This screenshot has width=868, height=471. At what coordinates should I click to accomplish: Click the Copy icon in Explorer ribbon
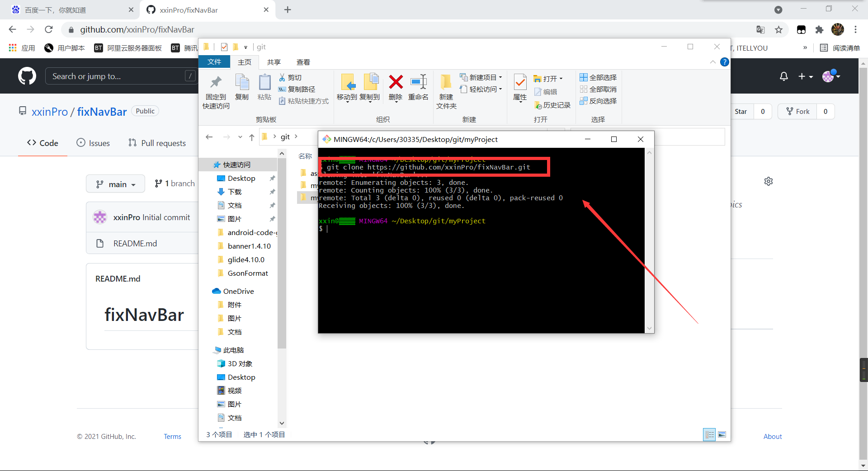tap(242, 88)
